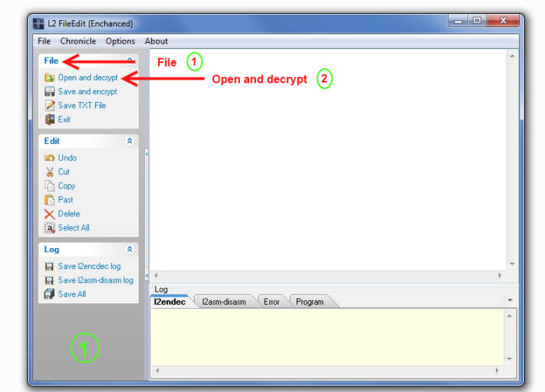Minimize the L2 FileEdit window

pos(458,21)
